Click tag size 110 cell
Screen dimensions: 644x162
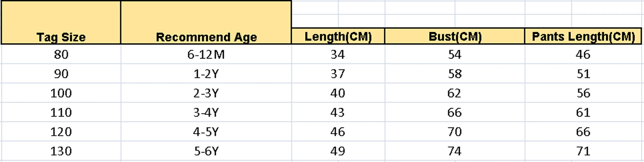pos(61,112)
